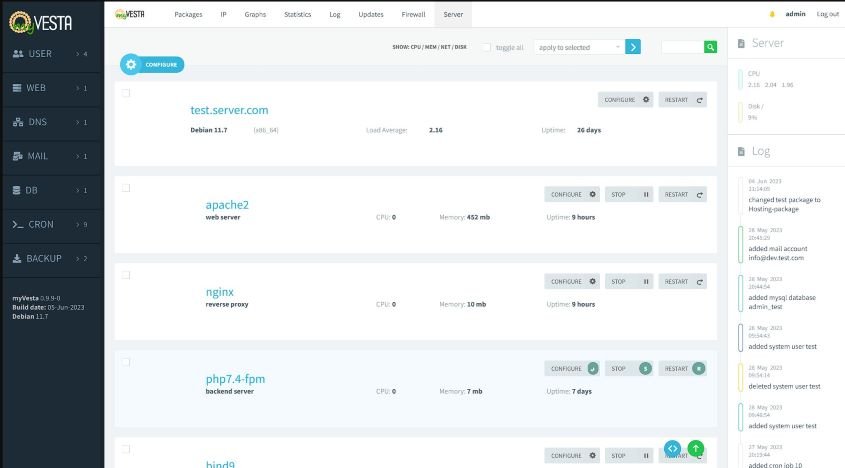Switch to the Statistics tab

[x=297, y=15]
